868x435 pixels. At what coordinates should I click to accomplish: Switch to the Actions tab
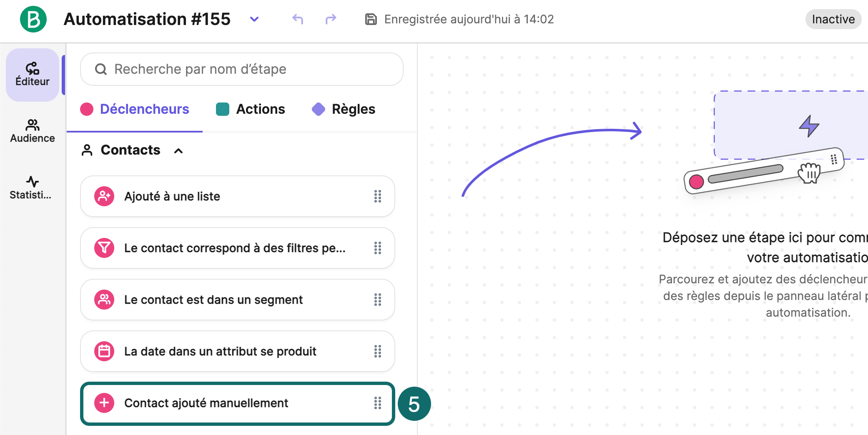(x=251, y=109)
